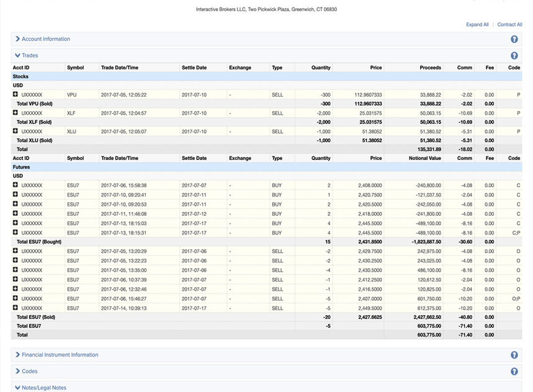This screenshot has height=392, width=533.
Task: Click the Notional Value column header
Action: tap(425, 158)
